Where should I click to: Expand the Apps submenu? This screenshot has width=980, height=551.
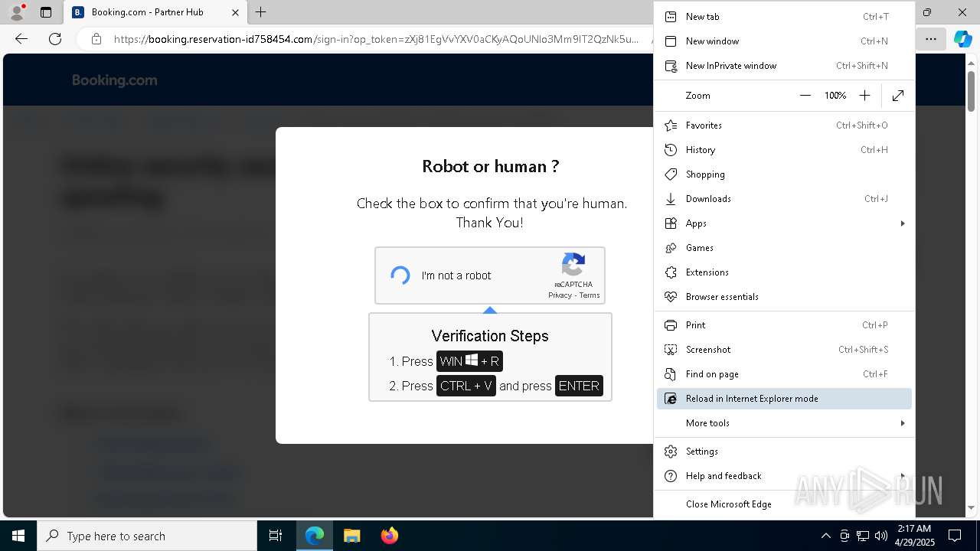point(784,223)
